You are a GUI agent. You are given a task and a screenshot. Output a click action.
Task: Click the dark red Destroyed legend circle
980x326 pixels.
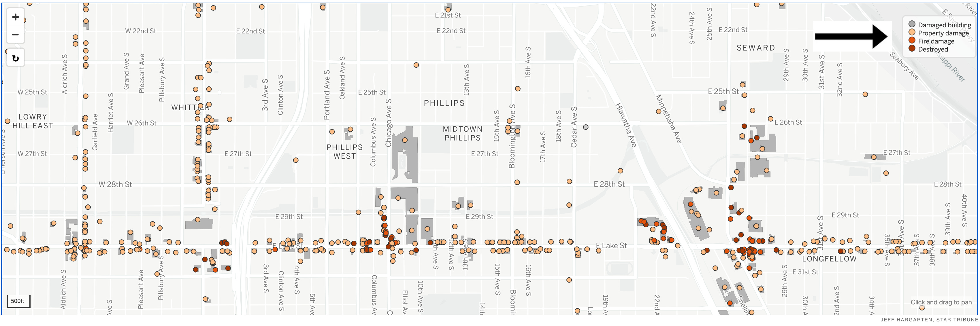pyautogui.click(x=911, y=48)
